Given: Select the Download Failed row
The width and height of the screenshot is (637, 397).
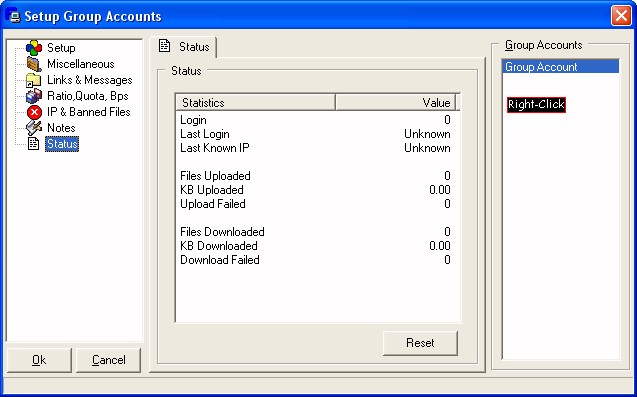Looking at the screenshot, I should 315,260.
